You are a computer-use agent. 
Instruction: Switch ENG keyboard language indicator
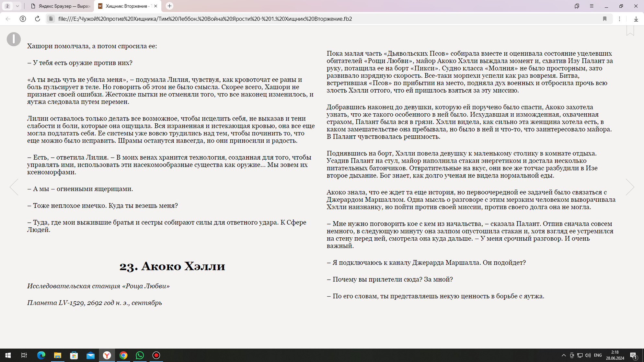pyautogui.click(x=598, y=355)
